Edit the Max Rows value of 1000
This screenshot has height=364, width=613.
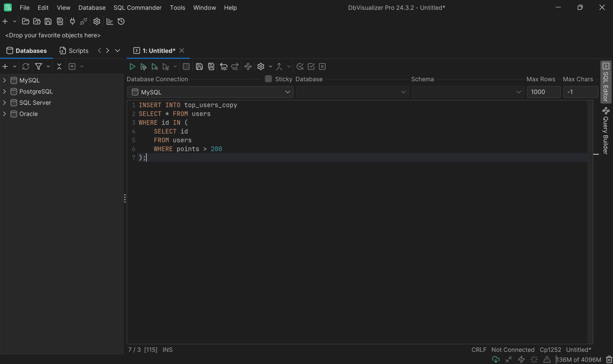543,92
